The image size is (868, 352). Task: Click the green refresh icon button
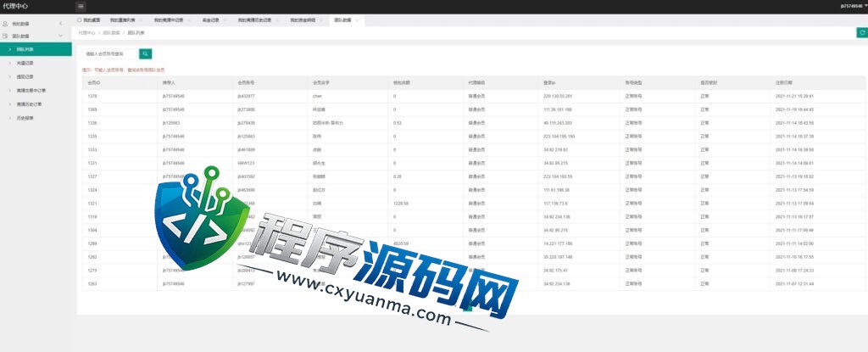point(862,33)
